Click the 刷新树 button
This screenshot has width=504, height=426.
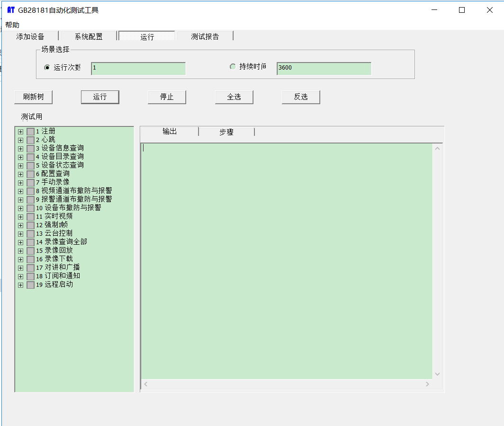coord(34,97)
